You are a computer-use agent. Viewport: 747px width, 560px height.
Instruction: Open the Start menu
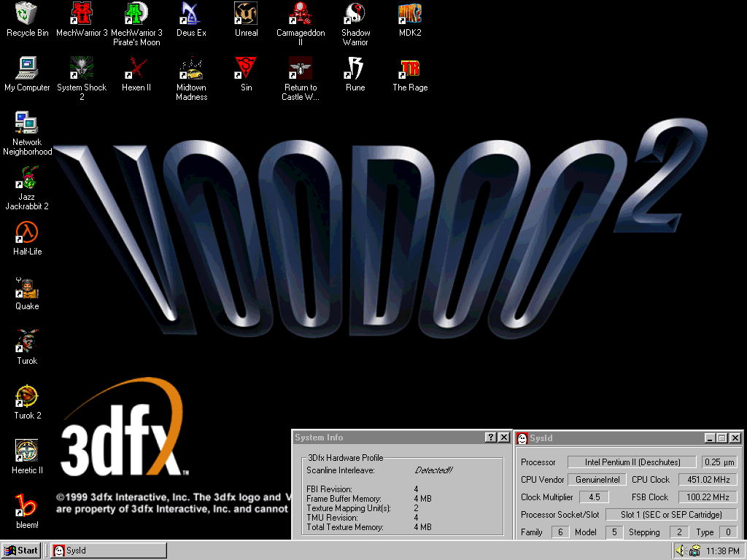point(21,551)
